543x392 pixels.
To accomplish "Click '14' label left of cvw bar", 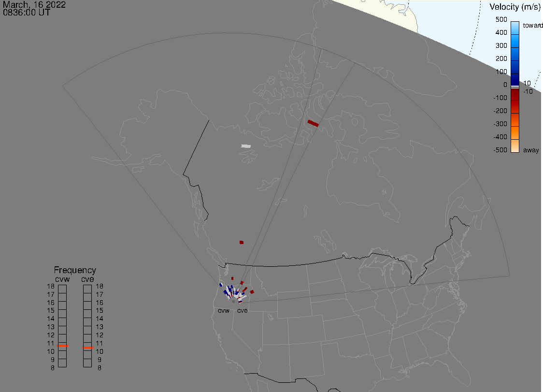I will click(x=51, y=319).
